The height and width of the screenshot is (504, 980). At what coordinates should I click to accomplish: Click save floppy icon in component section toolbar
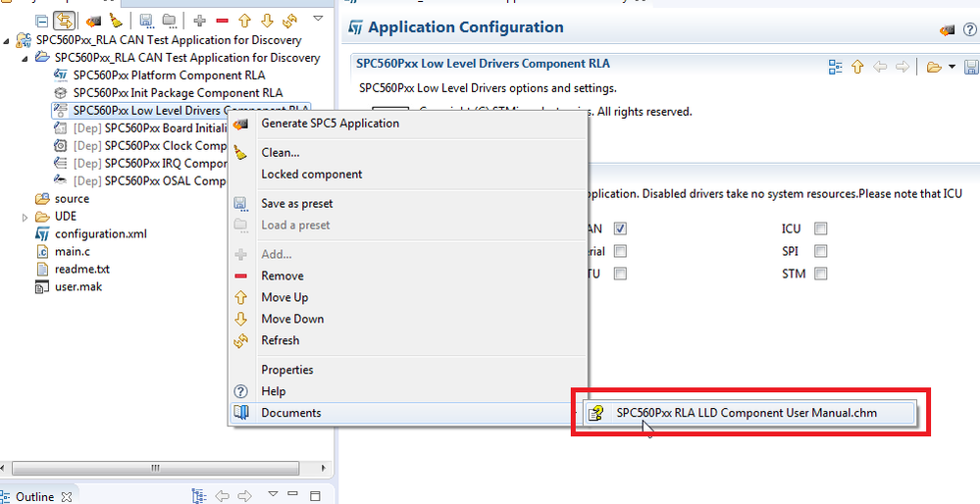(x=972, y=67)
